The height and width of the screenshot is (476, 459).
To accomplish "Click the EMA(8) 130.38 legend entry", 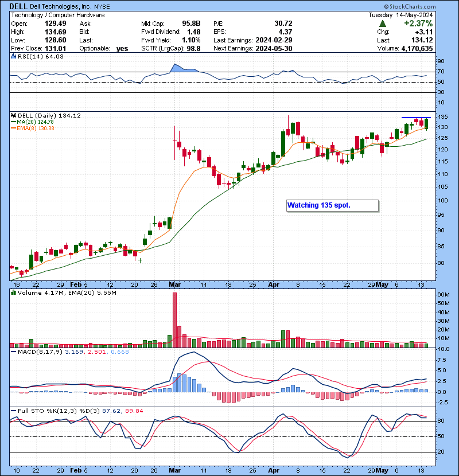I will [x=32, y=128].
